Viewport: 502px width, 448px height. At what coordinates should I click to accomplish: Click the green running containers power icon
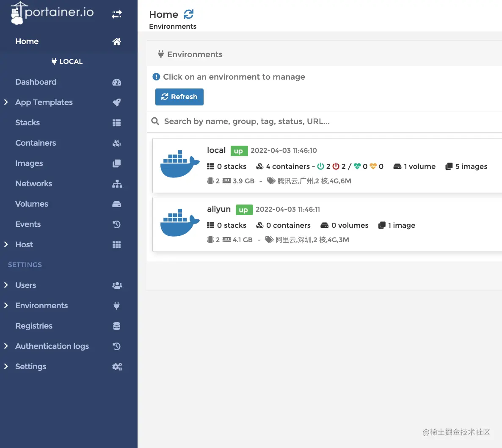pos(320,166)
